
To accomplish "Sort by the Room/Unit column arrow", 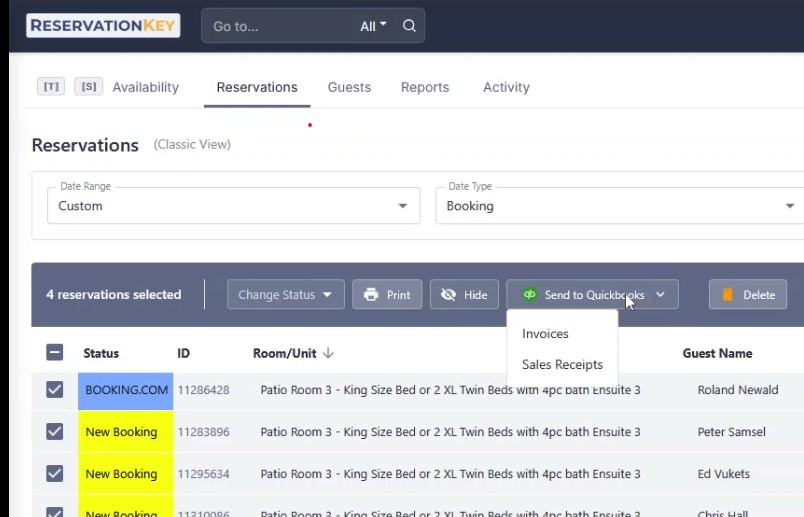I will 329,353.
